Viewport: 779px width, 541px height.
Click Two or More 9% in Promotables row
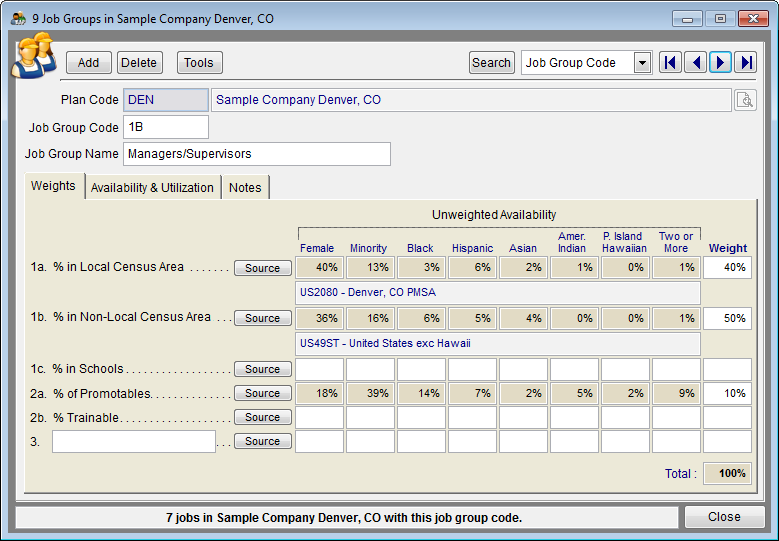676,393
